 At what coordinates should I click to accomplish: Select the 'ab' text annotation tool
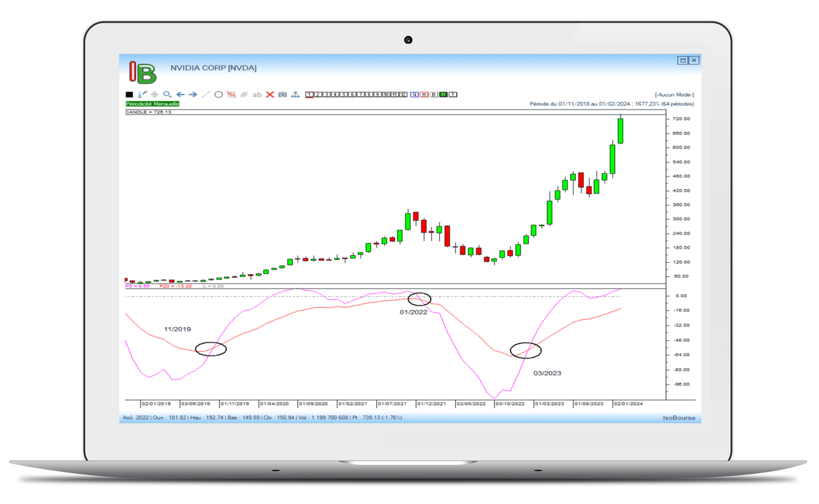click(257, 94)
